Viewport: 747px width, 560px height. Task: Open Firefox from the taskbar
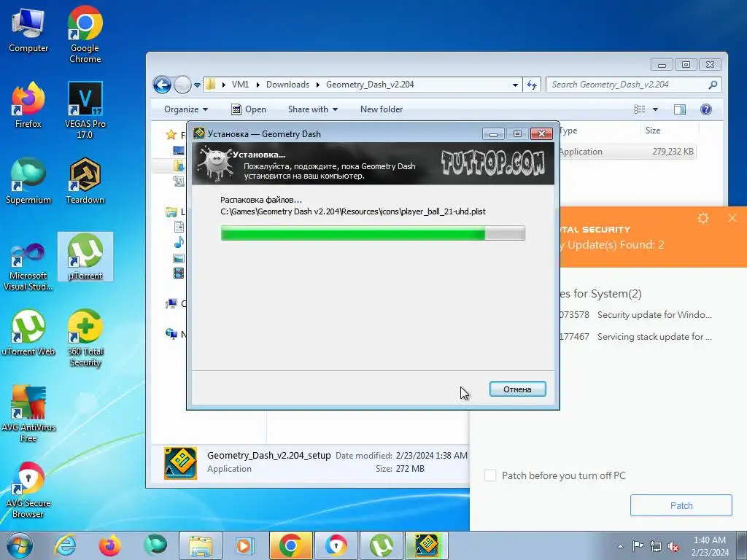tap(110, 545)
